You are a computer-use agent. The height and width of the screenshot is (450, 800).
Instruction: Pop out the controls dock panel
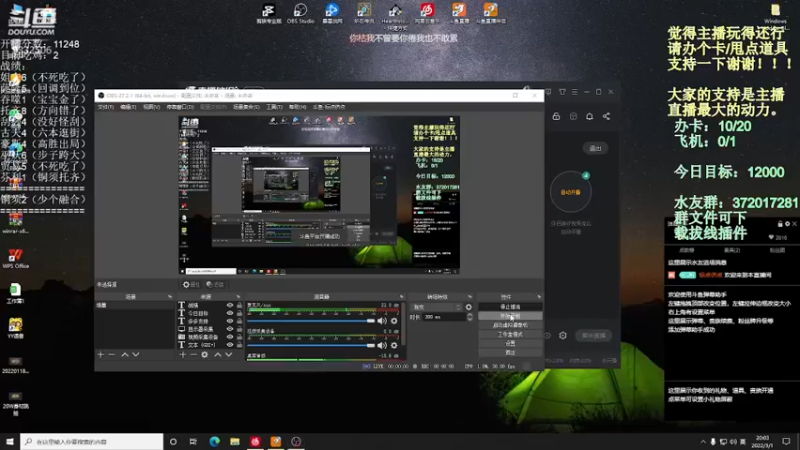pyautogui.click(x=539, y=296)
